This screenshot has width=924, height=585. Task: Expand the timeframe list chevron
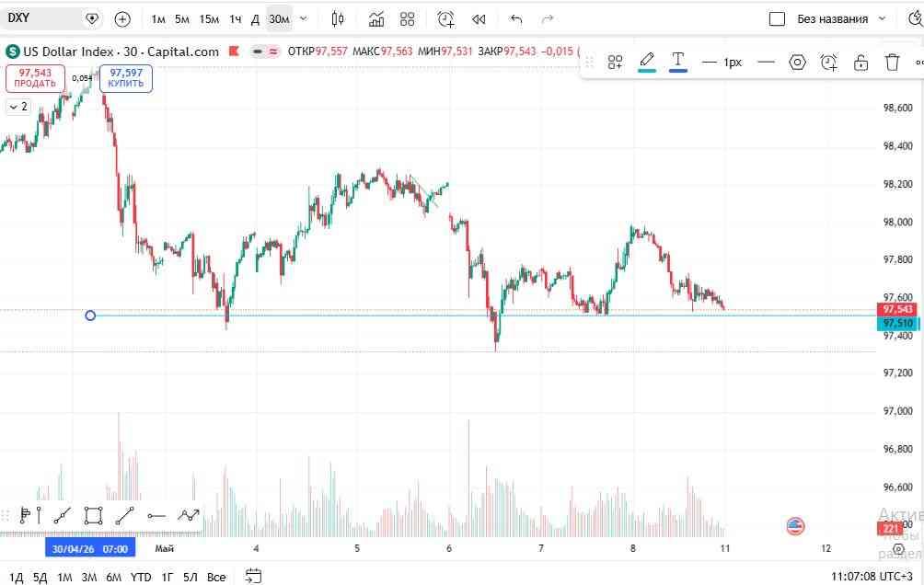[x=304, y=18]
